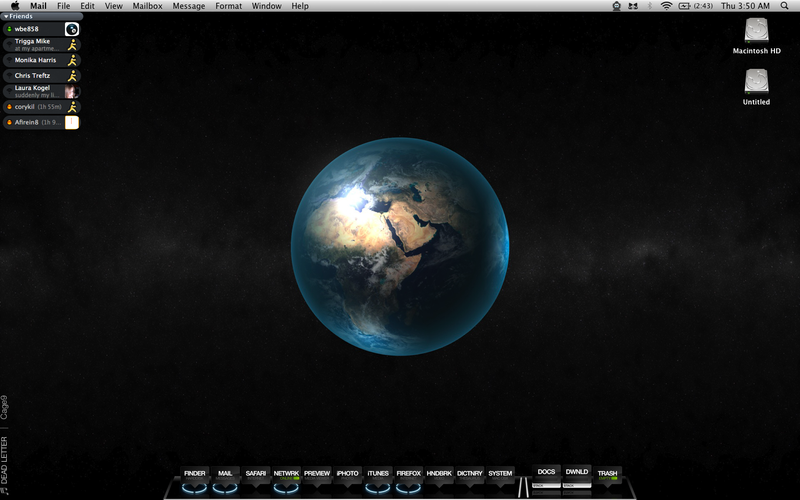Launch iTunes from the dock
800x500 pixels.
(378, 474)
